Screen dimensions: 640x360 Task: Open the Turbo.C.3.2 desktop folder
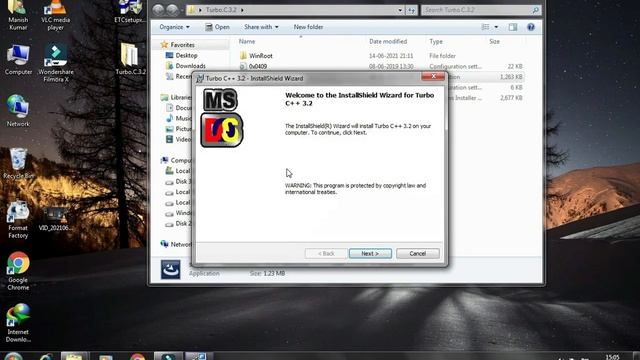point(130,59)
